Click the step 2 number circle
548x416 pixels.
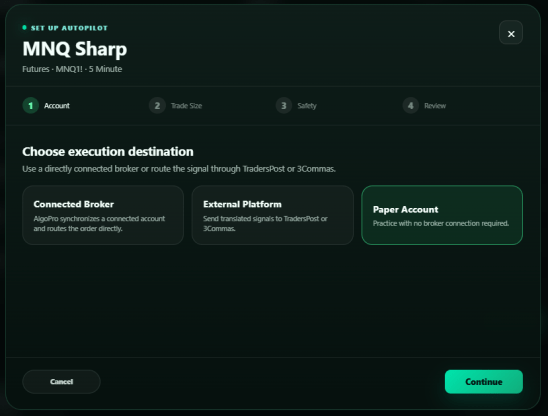(157, 106)
